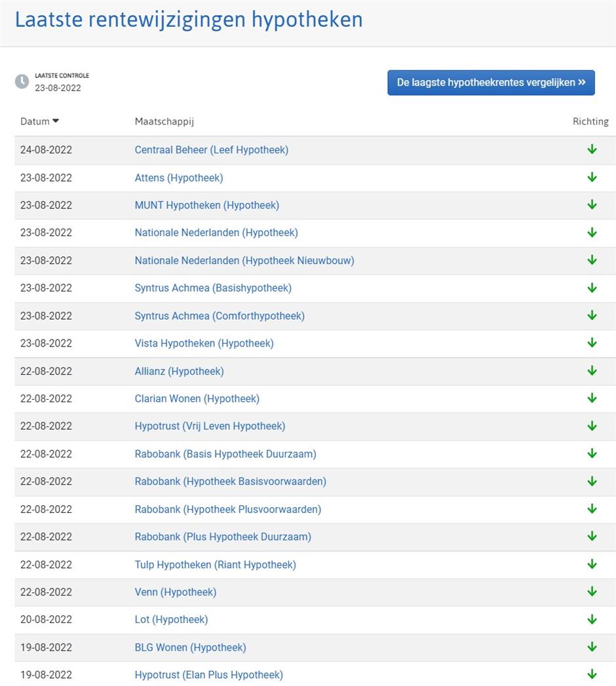Click the Richting column header

pos(590,121)
